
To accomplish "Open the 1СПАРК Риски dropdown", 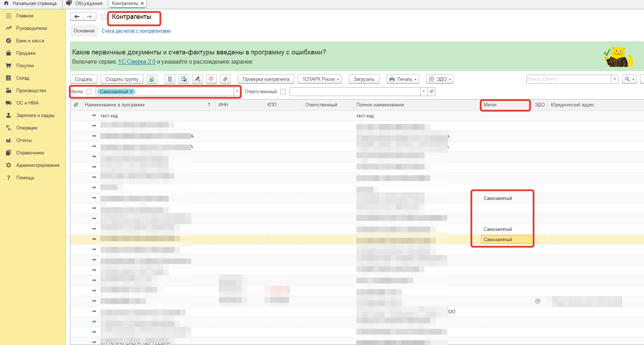I will pyautogui.click(x=321, y=79).
